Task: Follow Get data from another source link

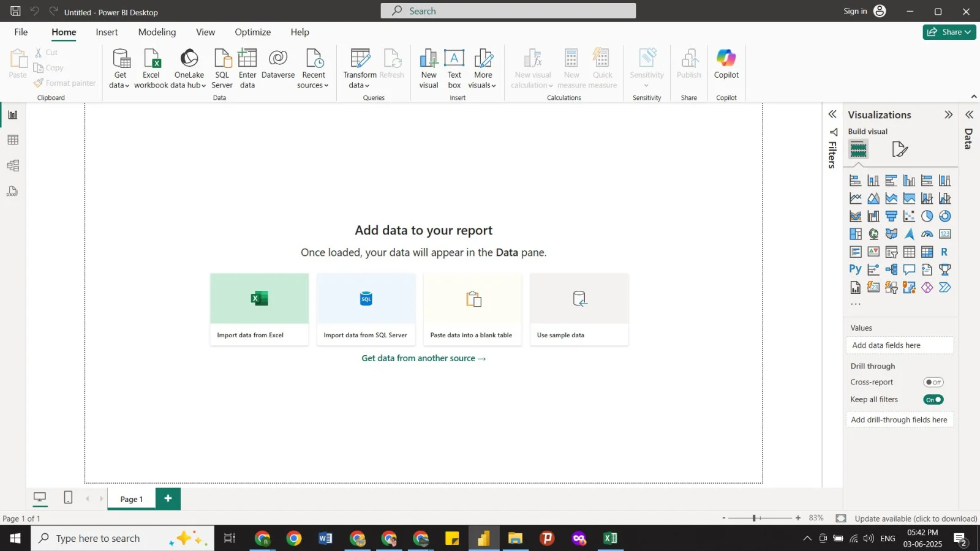Action: point(423,358)
